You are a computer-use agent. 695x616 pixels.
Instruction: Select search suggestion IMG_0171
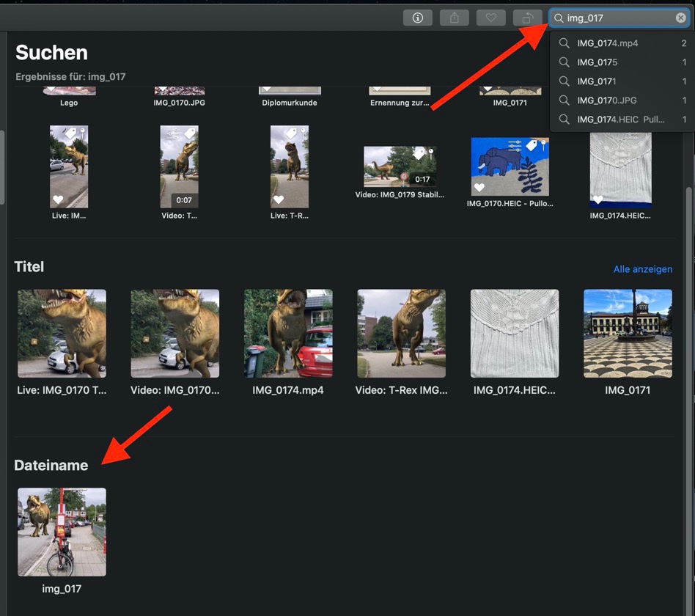[622, 81]
